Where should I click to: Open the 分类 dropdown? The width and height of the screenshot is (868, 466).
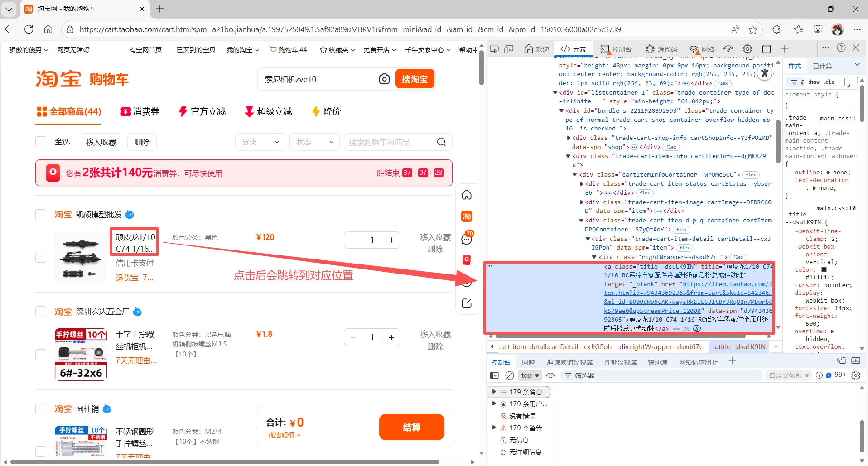(x=260, y=142)
